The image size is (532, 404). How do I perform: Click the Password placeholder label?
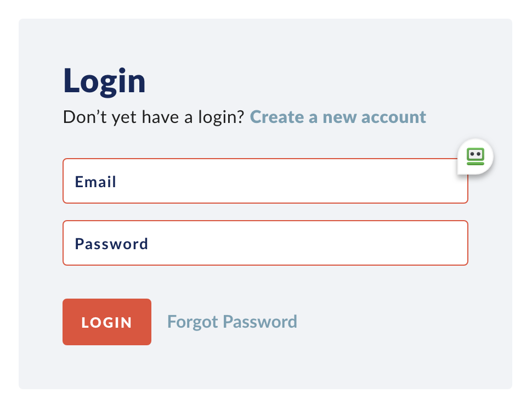click(x=111, y=244)
